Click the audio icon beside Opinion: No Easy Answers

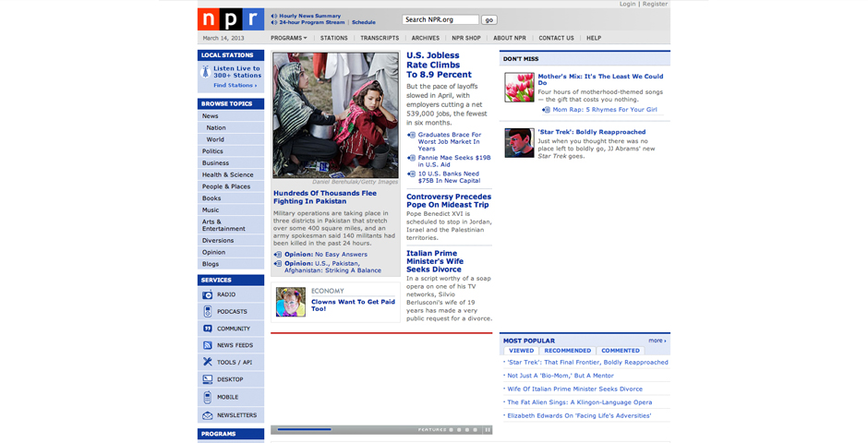click(x=278, y=255)
